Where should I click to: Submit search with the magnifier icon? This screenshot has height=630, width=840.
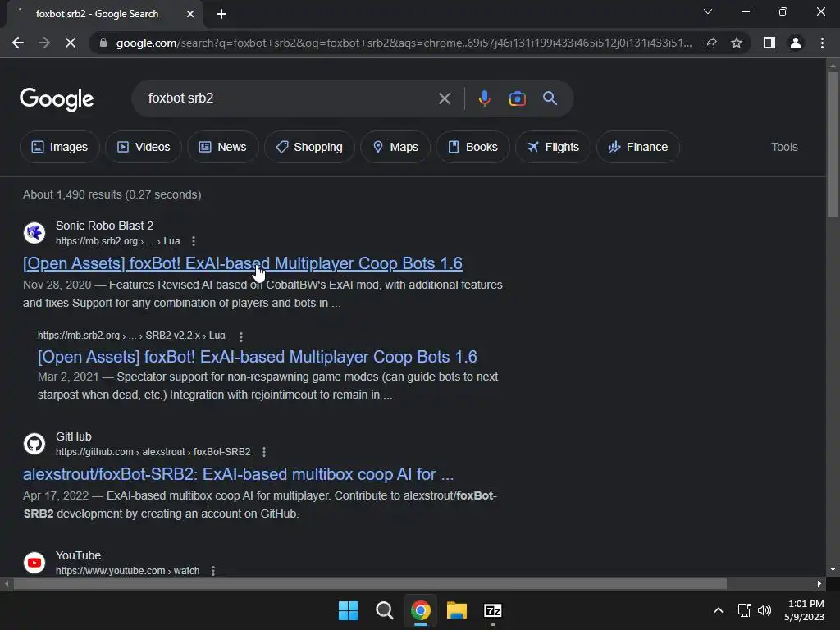click(x=550, y=98)
